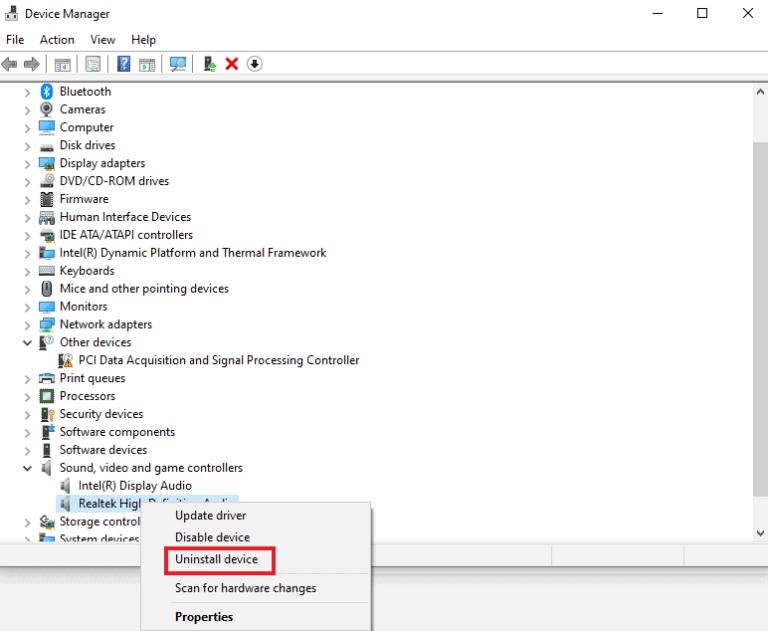Viewport: 768px width, 631px height.
Task: Click the Security devices key icon
Action: pyautogui.click(x=48, y=414)
